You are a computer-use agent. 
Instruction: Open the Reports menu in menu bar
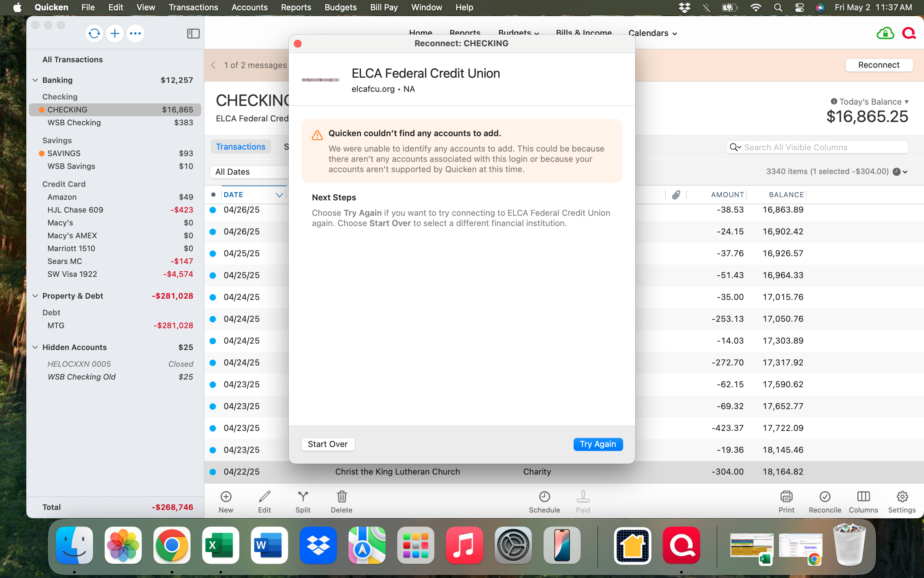click(296, 8)
